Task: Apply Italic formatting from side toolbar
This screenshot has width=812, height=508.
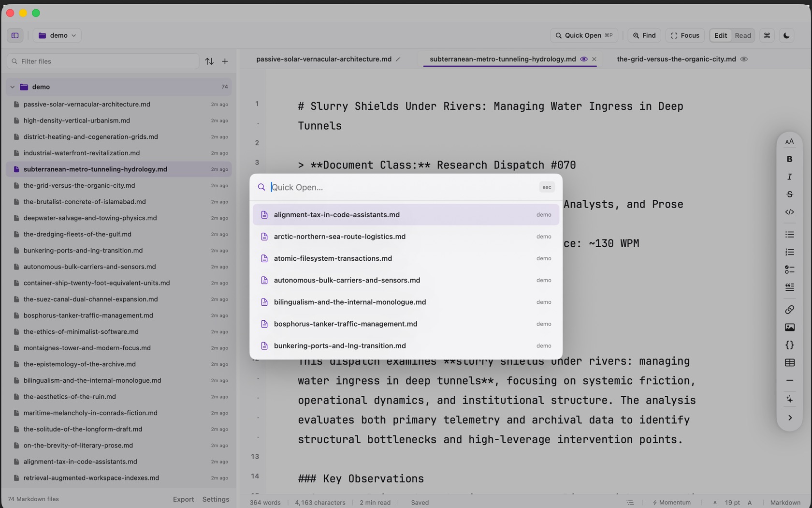Action: pos(789,177)
